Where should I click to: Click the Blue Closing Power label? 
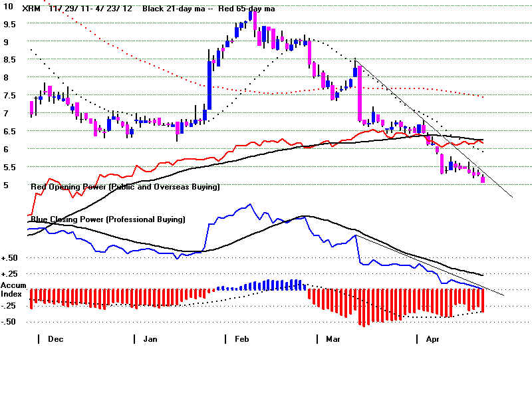(x=108, y=219)
